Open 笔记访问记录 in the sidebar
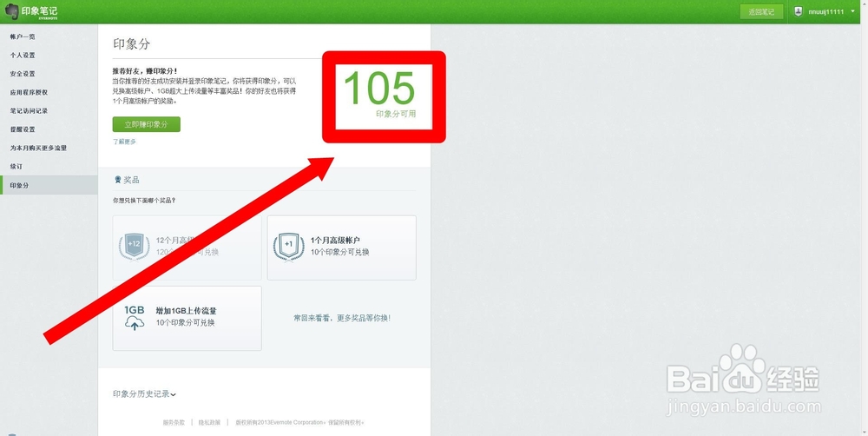The height and width of the screenshot is (436, 868). (x=29, y=111)
